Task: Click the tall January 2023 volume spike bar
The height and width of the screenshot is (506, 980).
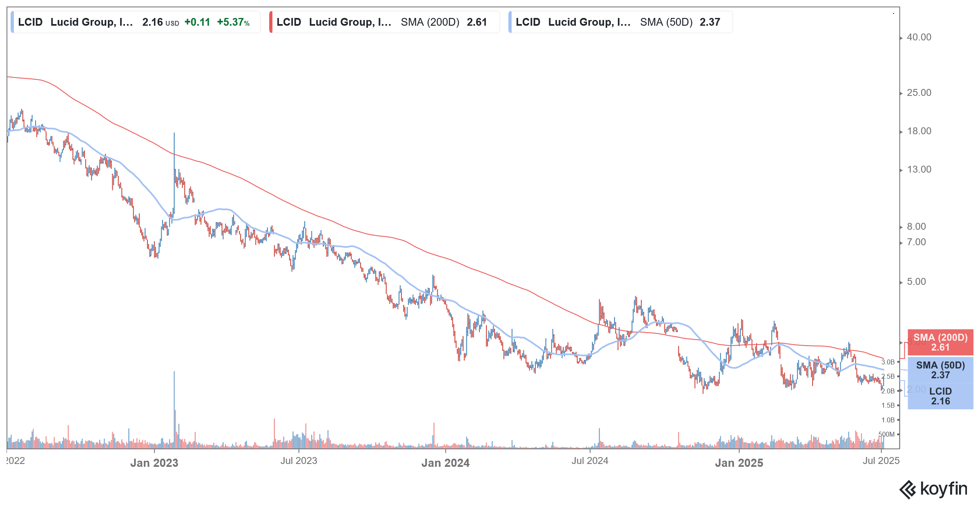Action: tap(174, 410)
